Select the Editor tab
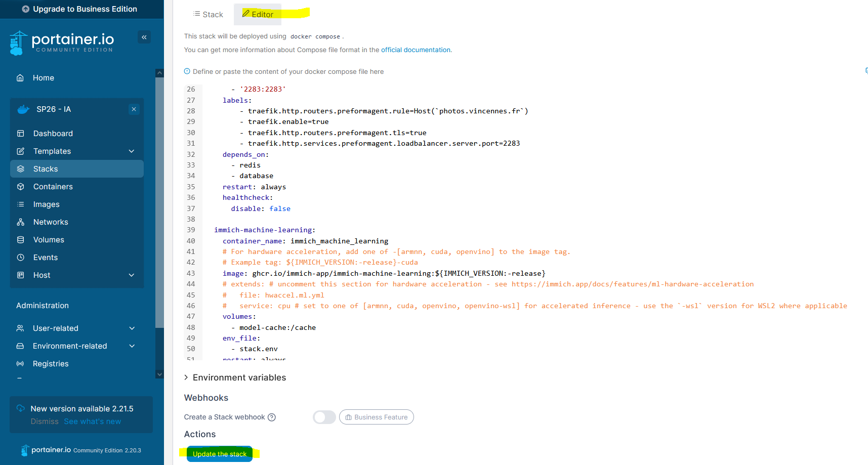The width and height of the screenshot is (868, 465). pyautogui.click(x=258, y=14)
